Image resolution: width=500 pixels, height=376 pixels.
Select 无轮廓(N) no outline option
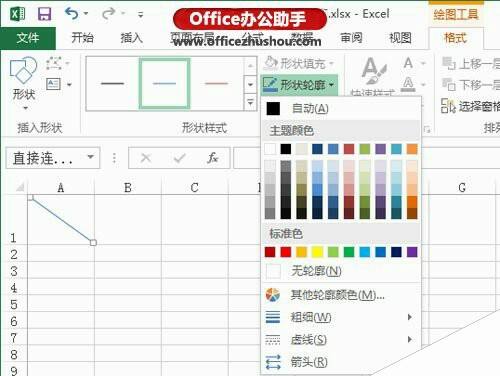[341, 271]
